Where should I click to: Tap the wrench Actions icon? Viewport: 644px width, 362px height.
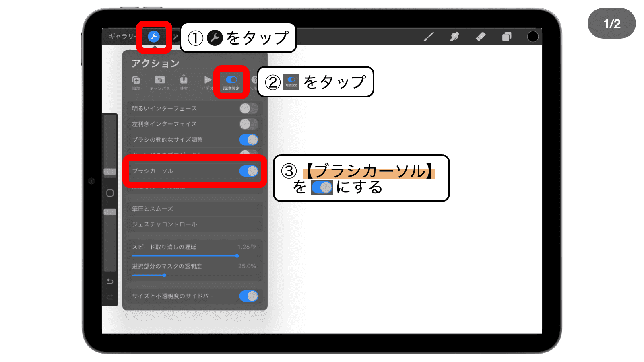[x=154, y=37]
